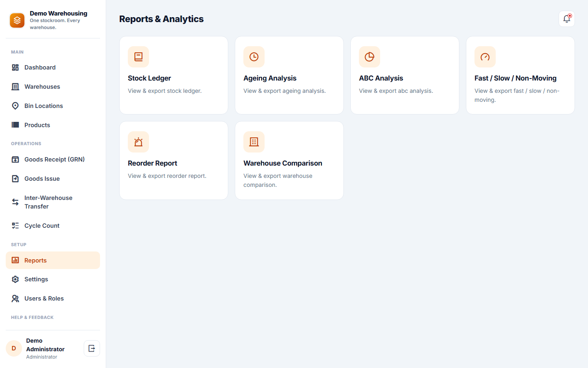This screenshot has width=588, height=368.
Task: Click the Fast / Slow / Non-Moving gauge icon
Action: (485, 57)
